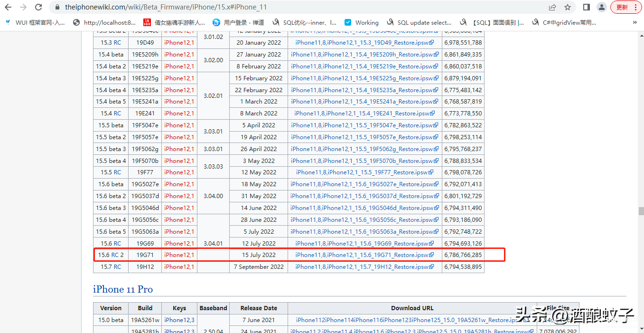Share this page from the address bar
Screen dimensions: 644x333
coord(552,8)
